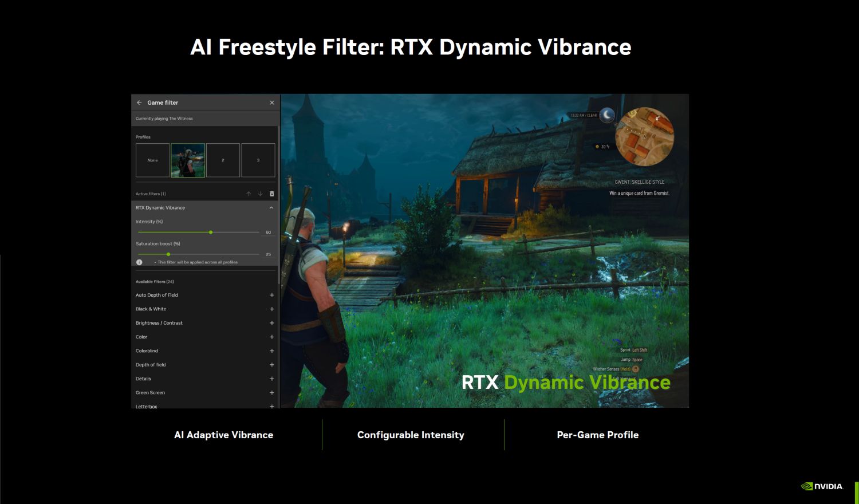The width and height of the screenshot is (859, 504).
Task: Choose the profile with Witcher thumbnail
Action: [x=188, y=160]
